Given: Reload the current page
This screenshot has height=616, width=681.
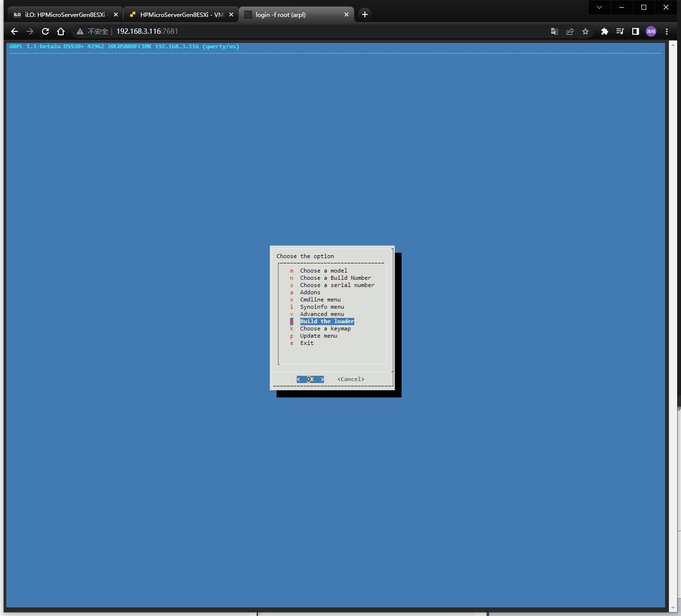Looking at the screenshot, I should (x=45, y=31).
